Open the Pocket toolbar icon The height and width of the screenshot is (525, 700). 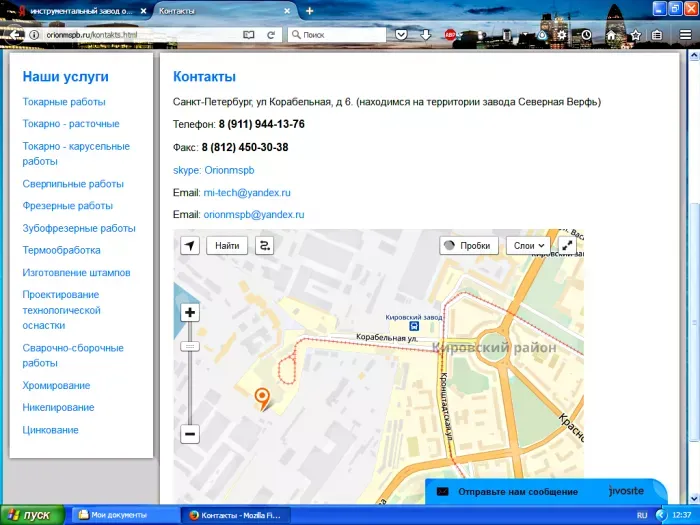pyautogui.click(x=401, y=35)
